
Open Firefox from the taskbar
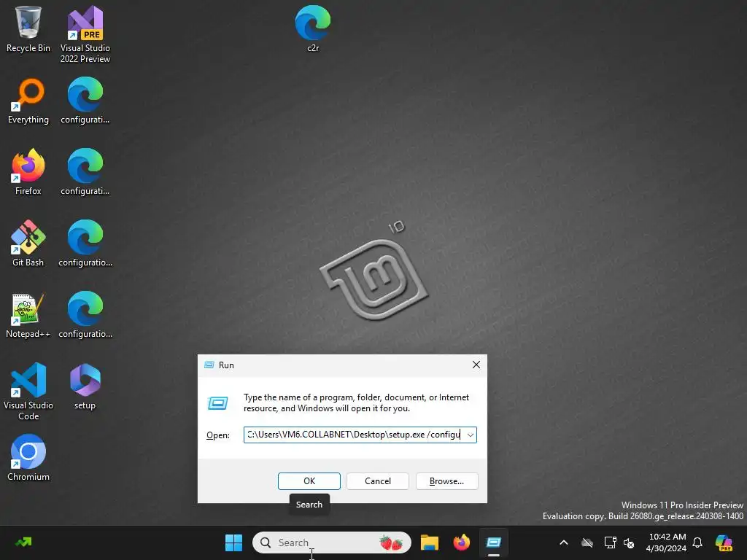461,542
